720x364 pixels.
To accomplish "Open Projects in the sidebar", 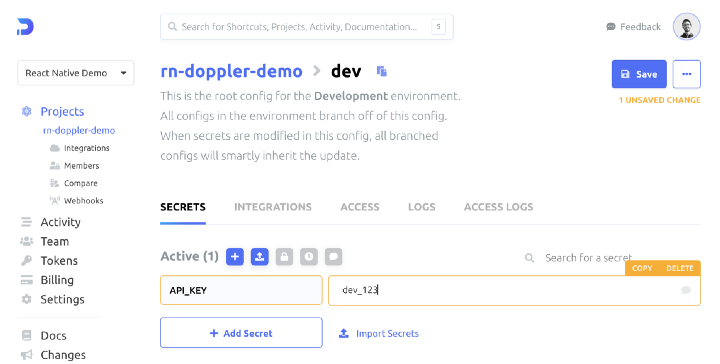I will coord(62,112).
